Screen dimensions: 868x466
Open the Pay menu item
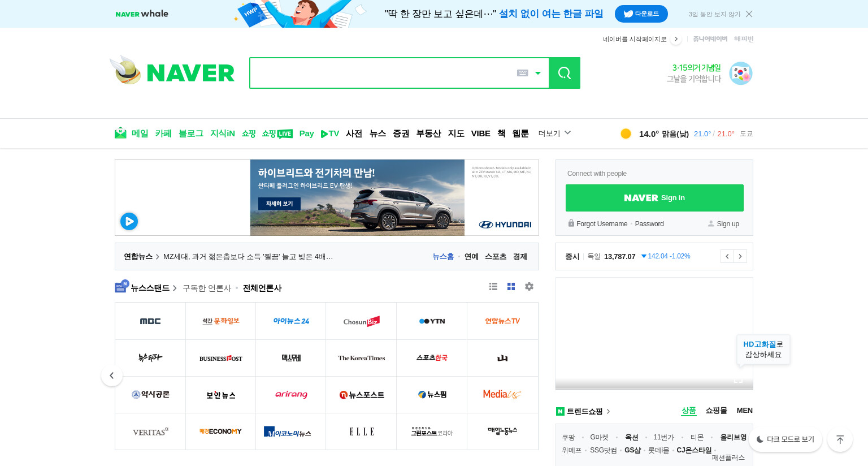[307, 133]
